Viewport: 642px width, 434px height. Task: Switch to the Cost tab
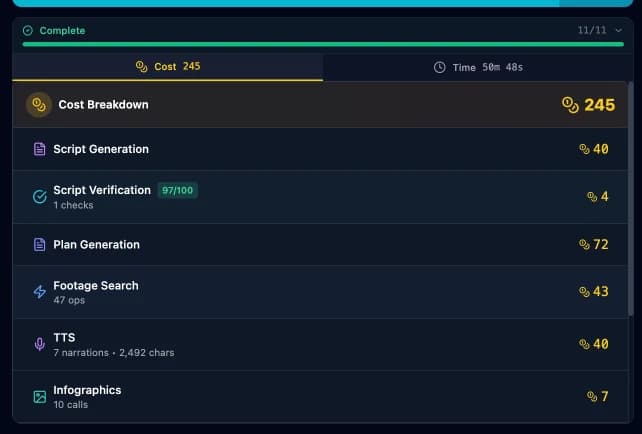point(168,67)
